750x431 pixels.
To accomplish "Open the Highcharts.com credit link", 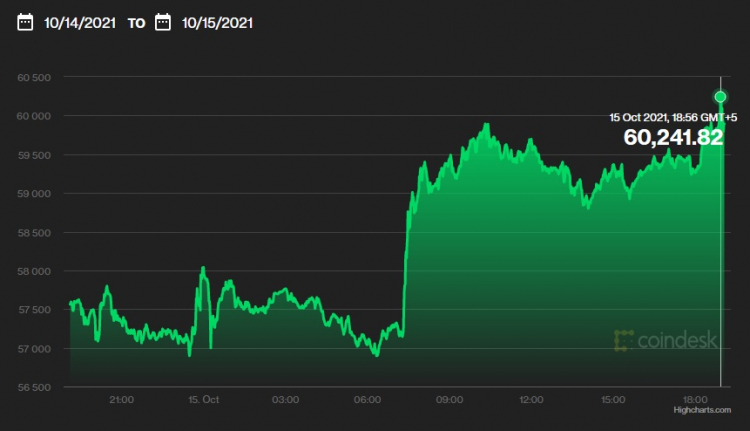I will coord(702,411).
